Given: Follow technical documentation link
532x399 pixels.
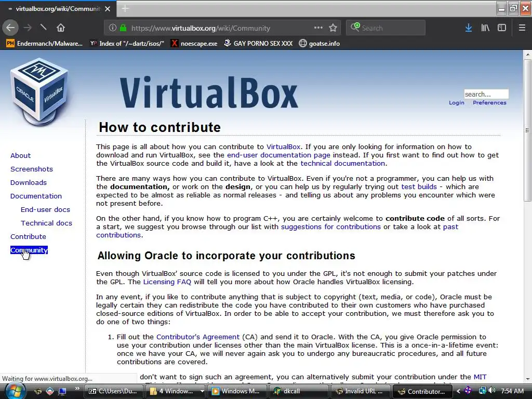Looking at the screenshot, I should pos(343,164).
